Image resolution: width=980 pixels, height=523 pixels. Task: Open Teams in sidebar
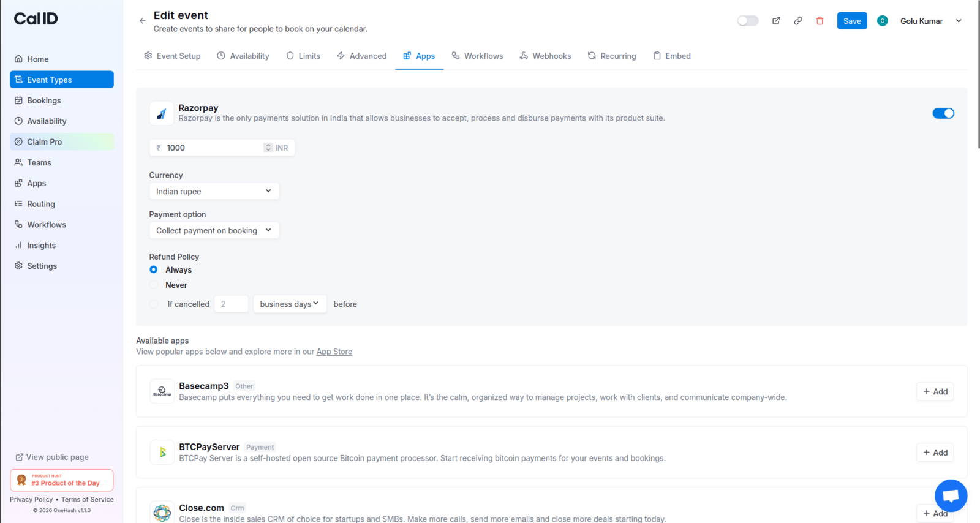(62, 162)
